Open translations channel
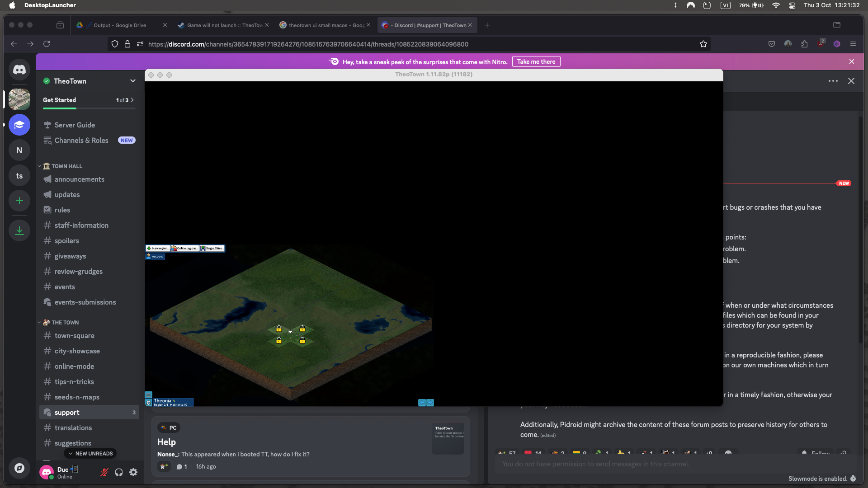 pos(89,427)
